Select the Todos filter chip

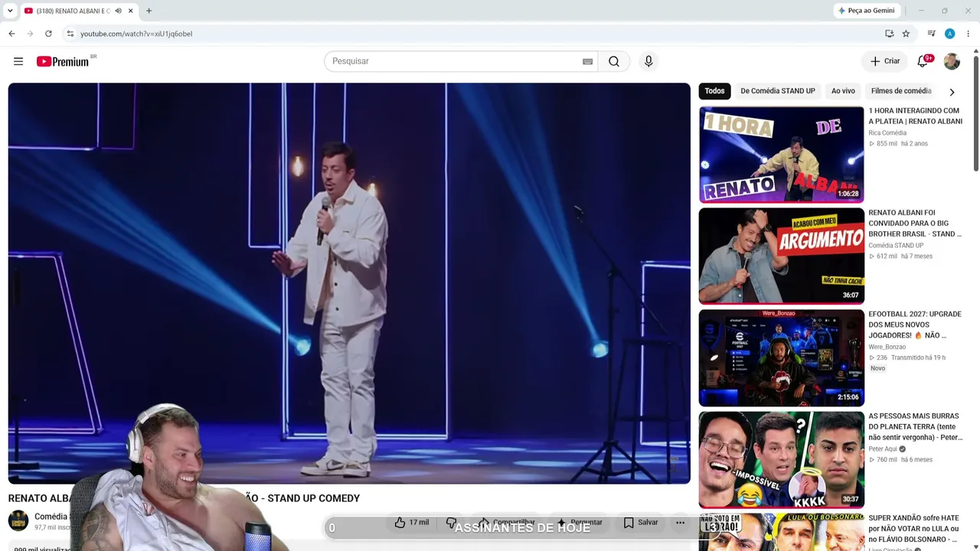pyautogui.click(x=714, y=91)
